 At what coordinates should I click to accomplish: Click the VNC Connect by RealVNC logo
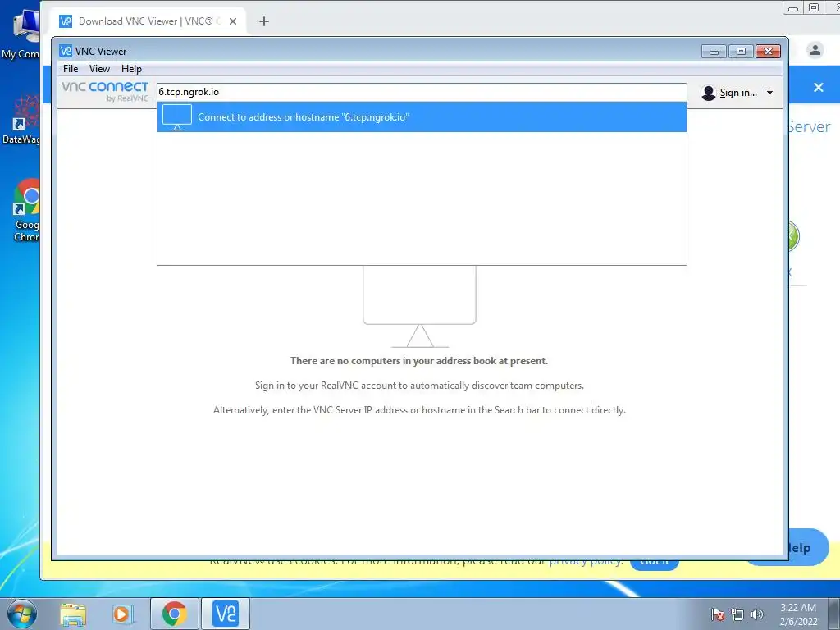(x=105, y=92)
